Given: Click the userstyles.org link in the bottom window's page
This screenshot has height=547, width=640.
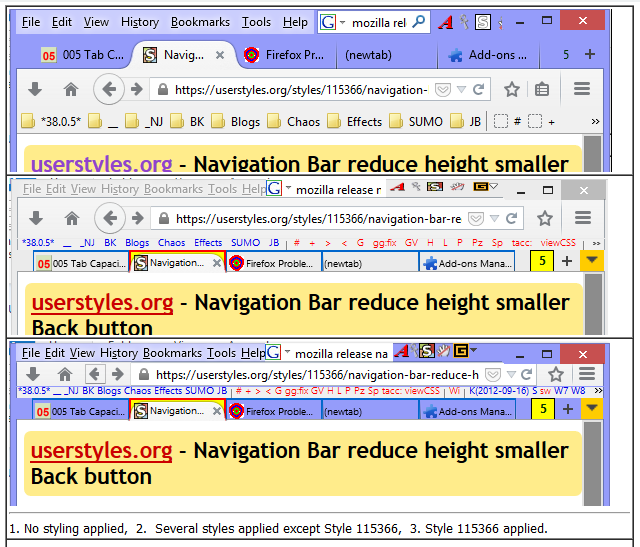Looking at the screenshot, I should tap(101, 451).
